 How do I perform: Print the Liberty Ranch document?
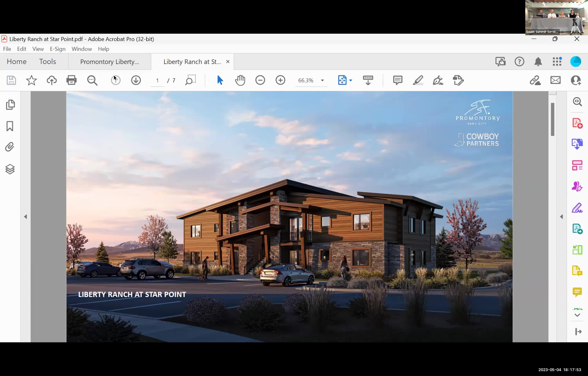click(x=71, y=80)
